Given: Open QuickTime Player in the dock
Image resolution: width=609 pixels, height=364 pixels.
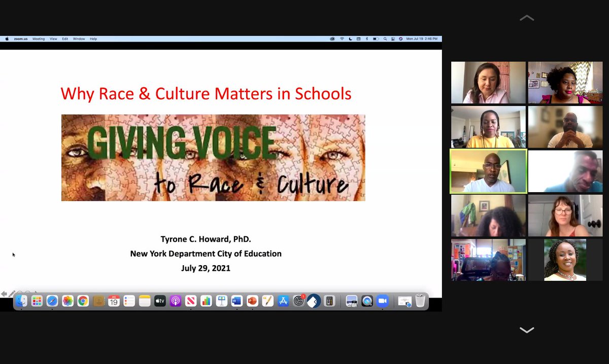Looking at the screenshot, I should coord(367,301).
